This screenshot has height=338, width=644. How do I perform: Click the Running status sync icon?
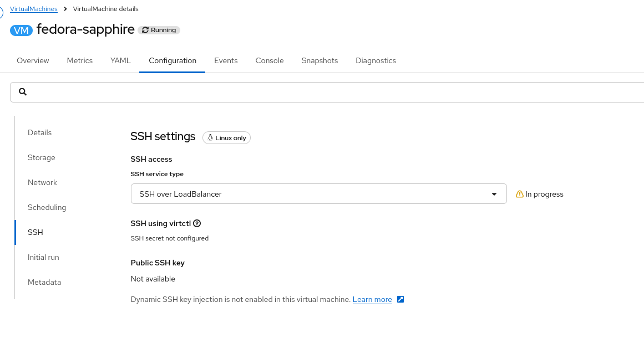coord(146,30)
